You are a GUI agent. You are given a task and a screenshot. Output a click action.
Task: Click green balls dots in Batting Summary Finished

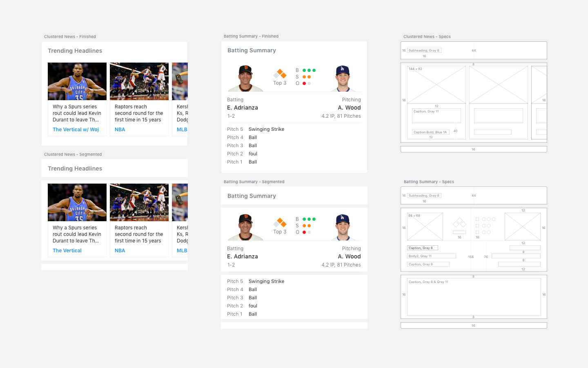pyautogui.click(x=309, y=70)
